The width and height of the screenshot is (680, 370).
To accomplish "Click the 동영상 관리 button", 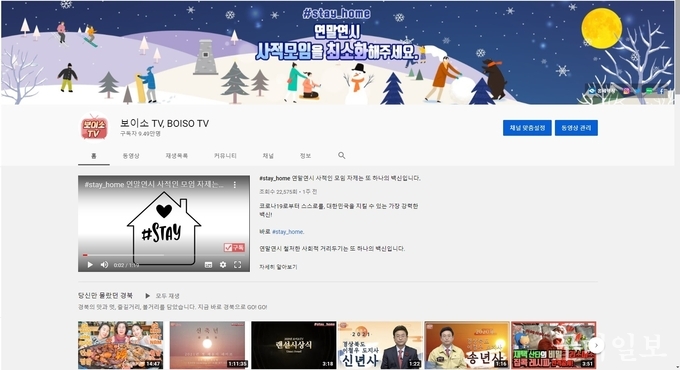I will (576, 128).
